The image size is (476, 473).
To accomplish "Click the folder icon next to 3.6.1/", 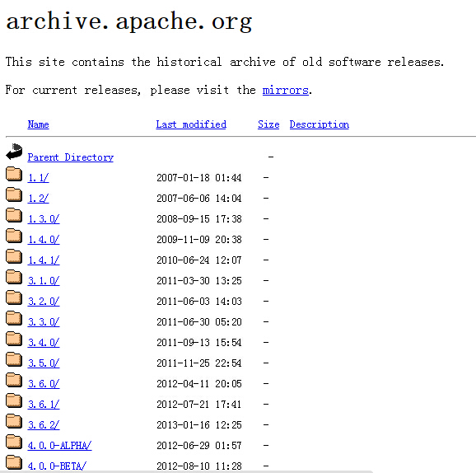I will (14, 400).
